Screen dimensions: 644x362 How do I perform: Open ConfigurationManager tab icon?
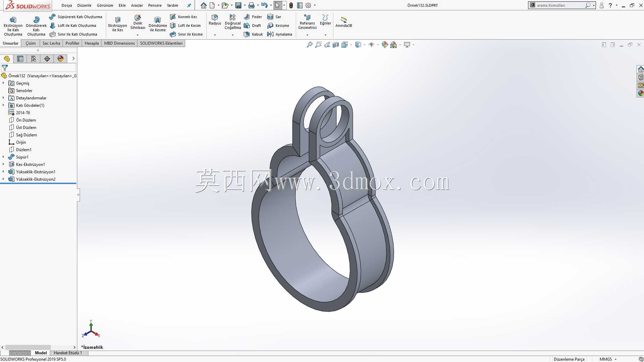(x=34, y=59)
